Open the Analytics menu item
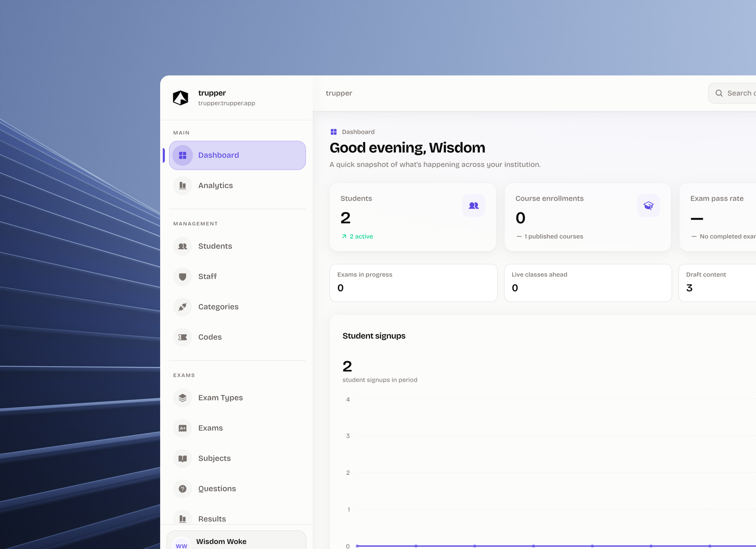This screenshot has height=549, width=756. [237, 186]
